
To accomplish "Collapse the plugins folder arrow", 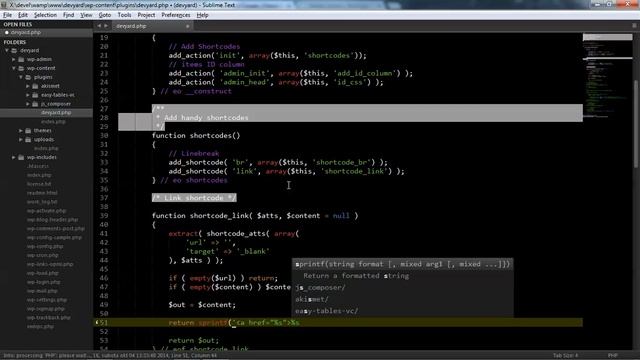I will (x=21, y=78).
